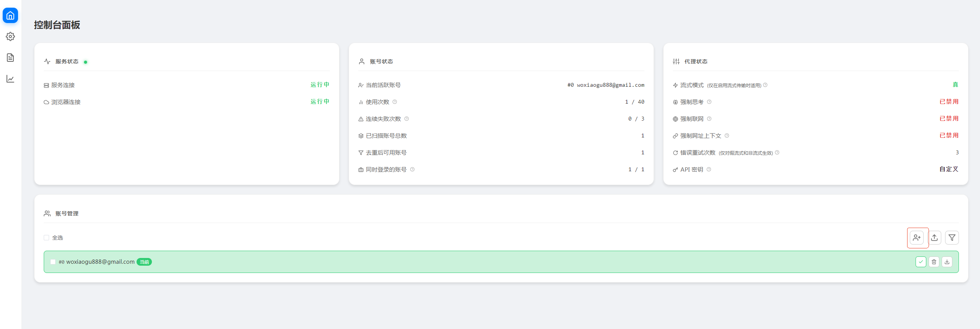The image size is (980, 329).
Task: Click the 自定义 API 密钥 value
Action: point(949,169)
